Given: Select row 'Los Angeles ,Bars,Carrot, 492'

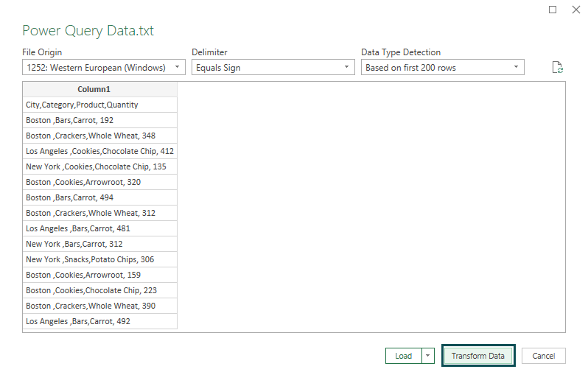Looking at the screenshot, I should click(99, 321).
